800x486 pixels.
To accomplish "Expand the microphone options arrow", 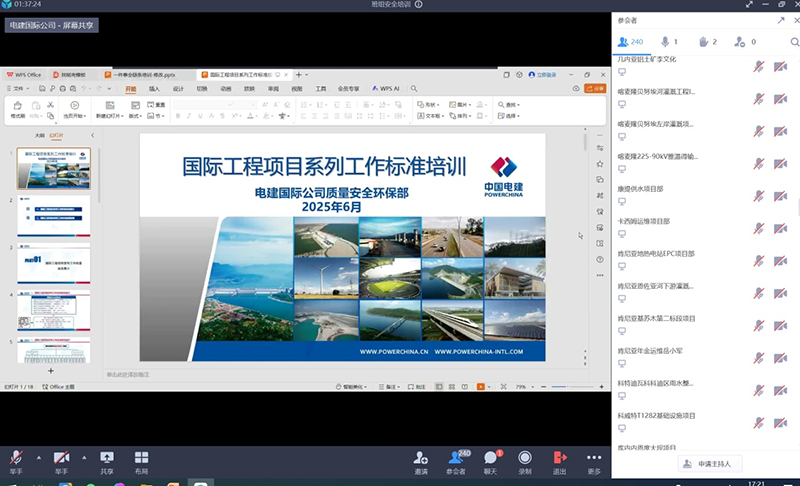I will point(38,456).
